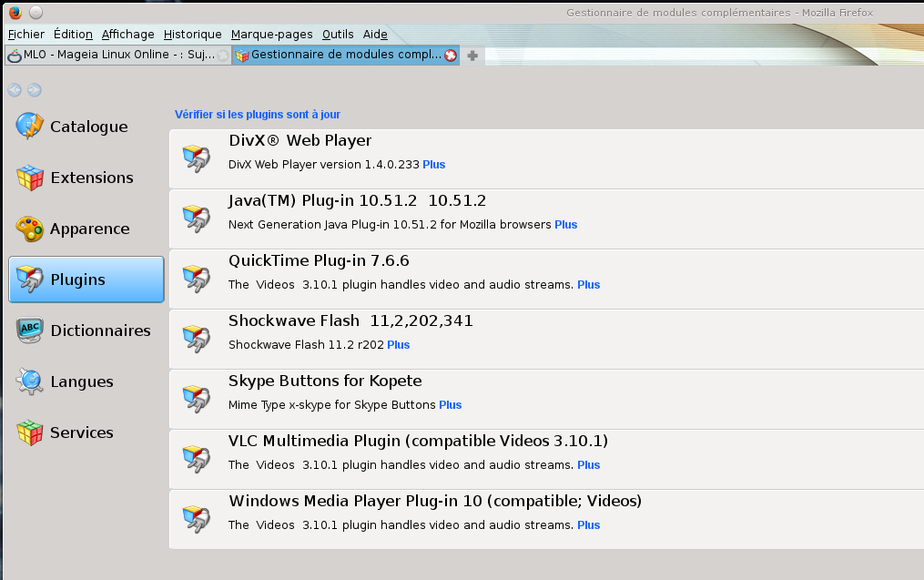924x580 pixels.
Task: Click Plus link for VLC Multimedia Plugin
Action: [x=589, y=465]
